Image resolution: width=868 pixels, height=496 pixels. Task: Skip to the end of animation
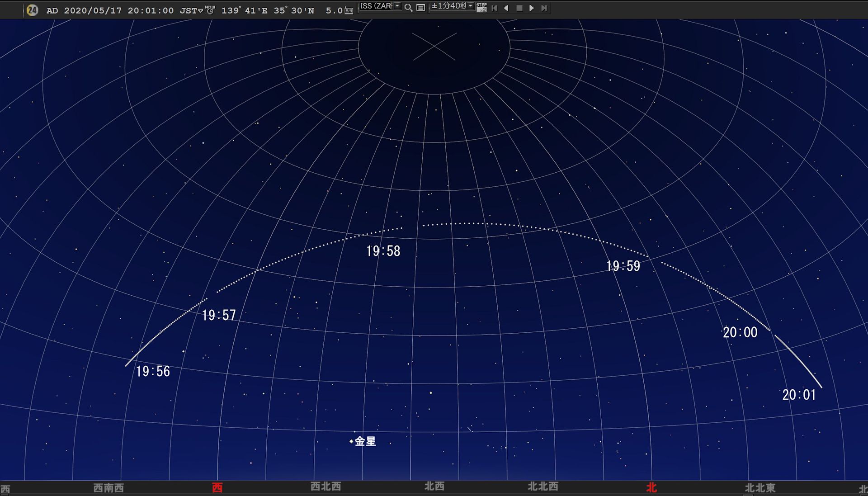544,8
